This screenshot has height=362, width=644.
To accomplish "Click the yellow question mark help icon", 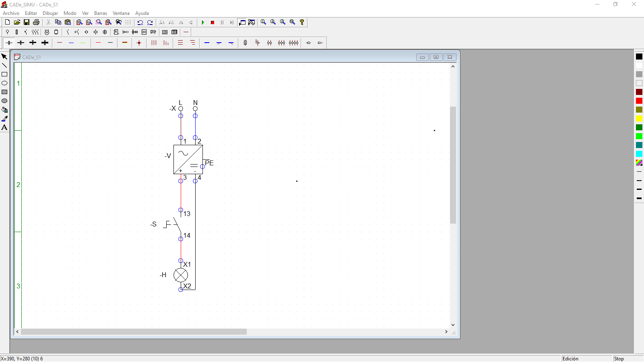I will coord(302,23).
